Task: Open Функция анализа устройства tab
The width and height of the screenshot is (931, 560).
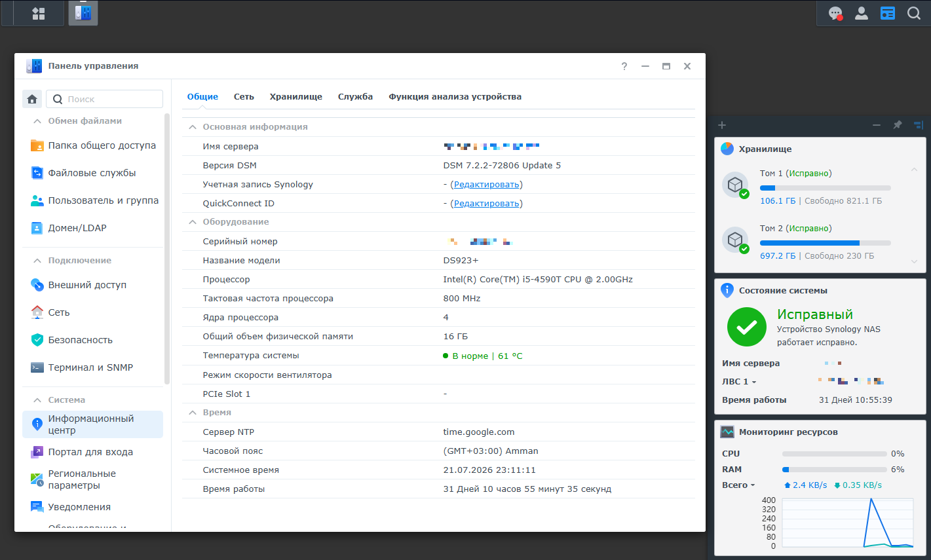Action: tap(455, 97)
